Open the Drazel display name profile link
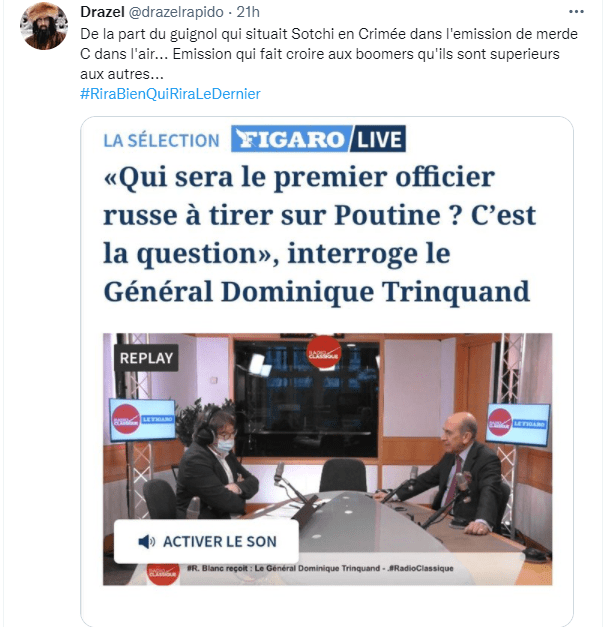This screenshot has width=608, height=627. pyautogui.click(x=102, y=12)
